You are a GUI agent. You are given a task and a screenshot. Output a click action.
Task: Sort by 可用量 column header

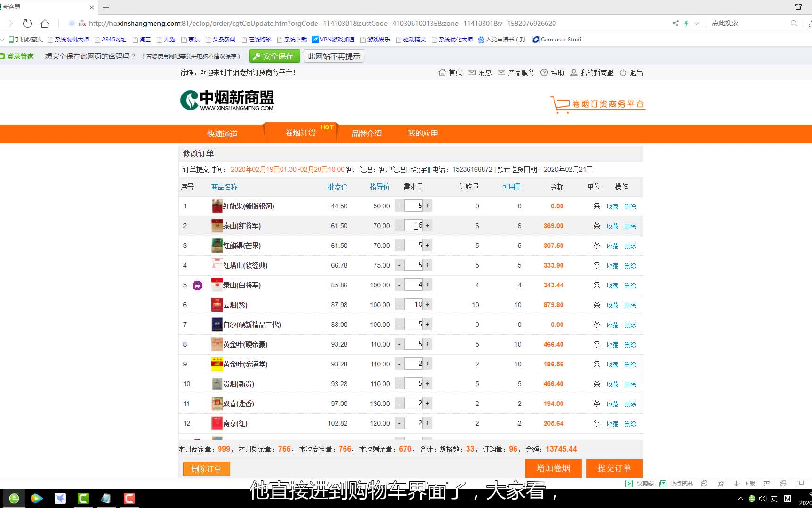(511, 187)
